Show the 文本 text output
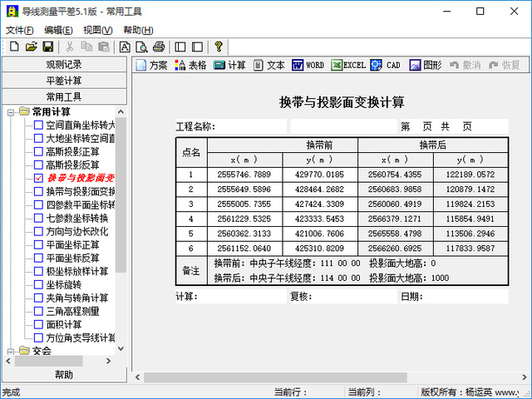 pos(269,65)
